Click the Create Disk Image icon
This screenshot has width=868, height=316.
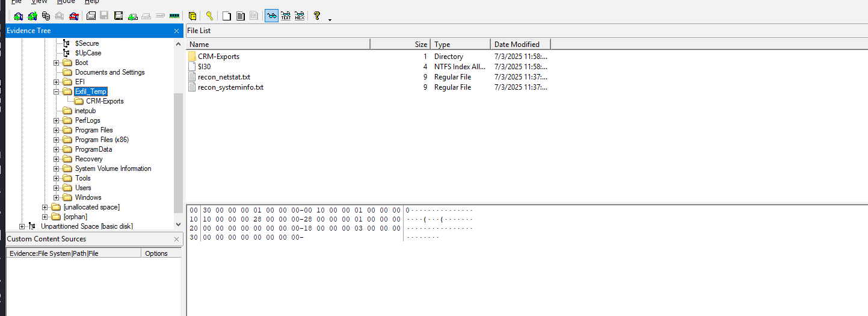(91, 16)
